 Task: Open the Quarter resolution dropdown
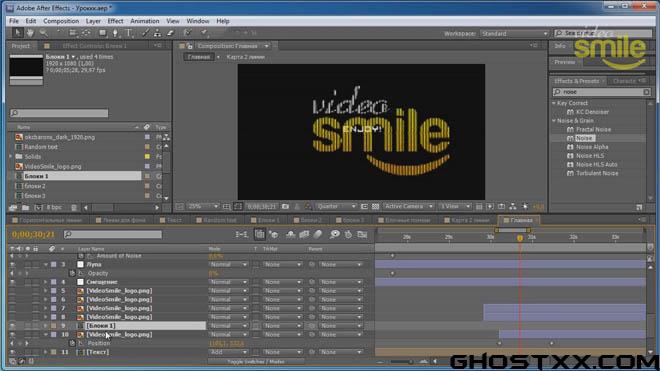pos(336,206)
